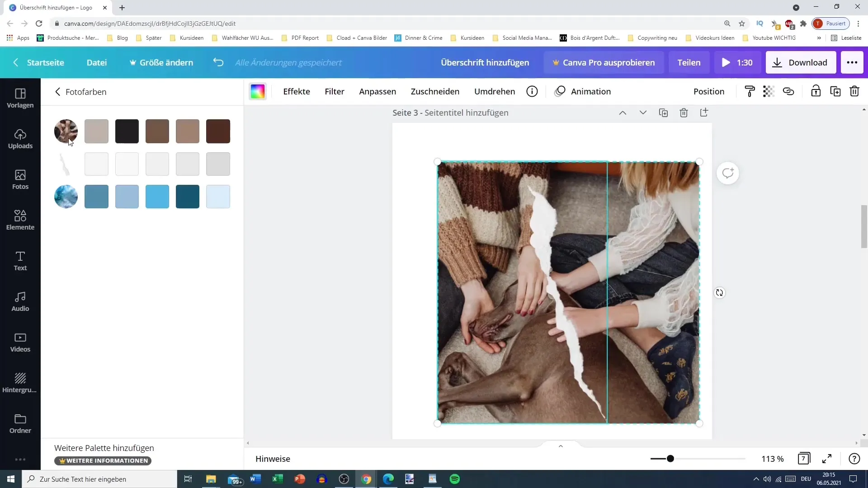This screenshot has width=868, height=488.
Task: Click the Teilen (Share) button
Action: [689, 62]
